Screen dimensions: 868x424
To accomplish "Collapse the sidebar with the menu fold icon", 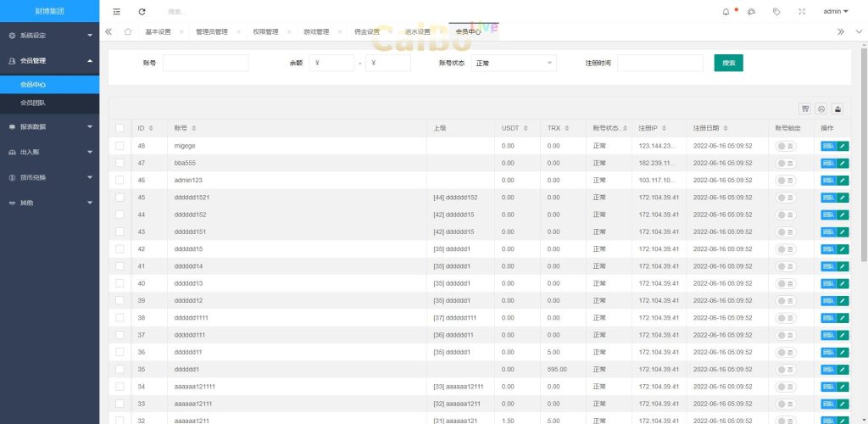I will pos(117,11).
